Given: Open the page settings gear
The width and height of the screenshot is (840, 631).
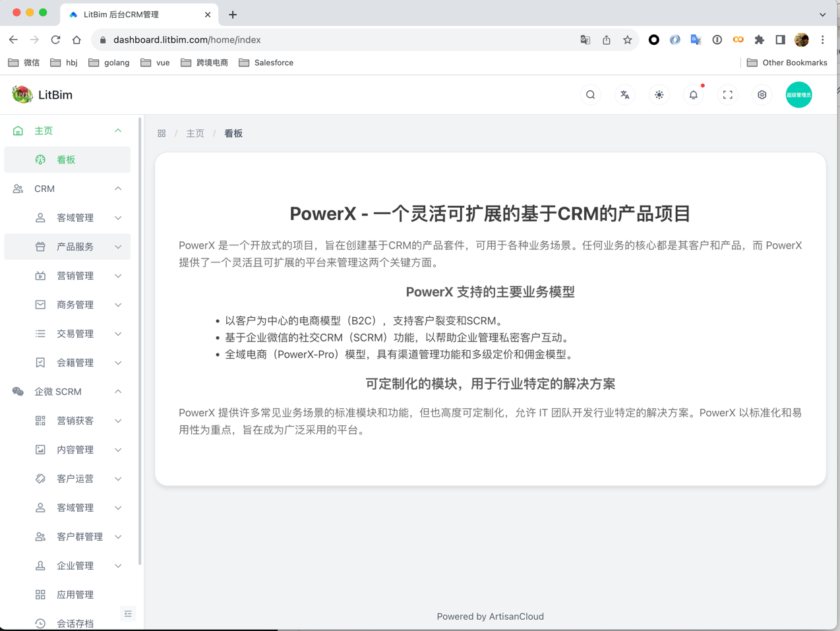Looking at the screenshot, I should click(x=762, y=95).
